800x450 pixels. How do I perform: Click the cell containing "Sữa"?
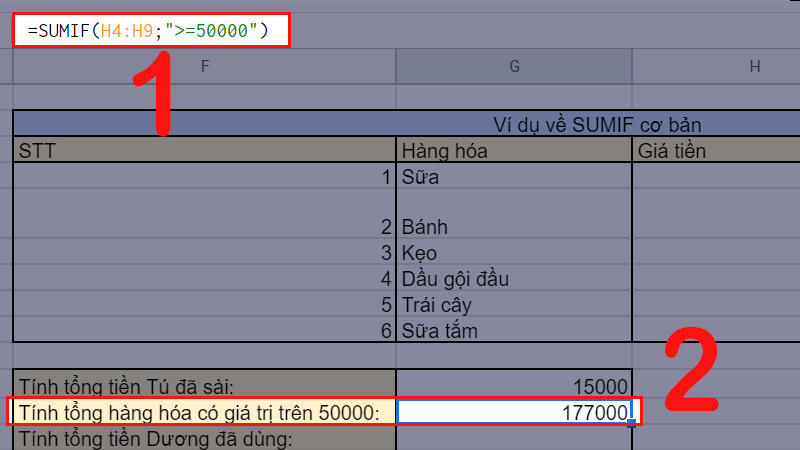(514, 178)
